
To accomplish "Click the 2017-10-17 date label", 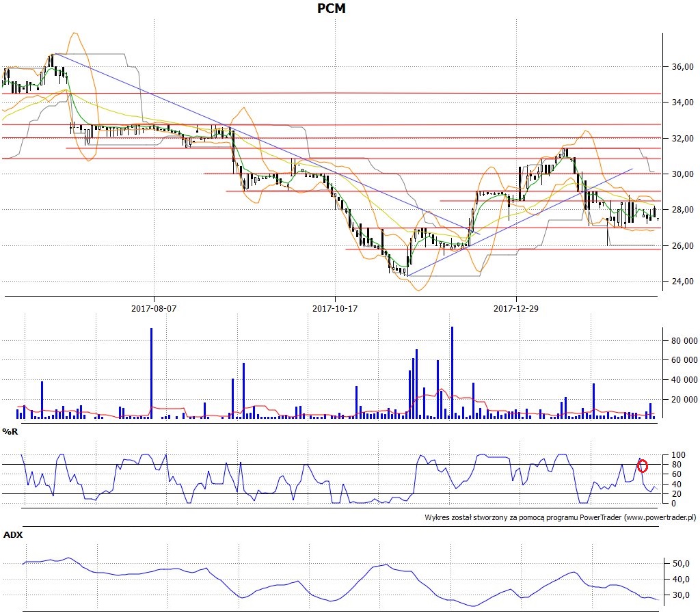I will 335,308.
